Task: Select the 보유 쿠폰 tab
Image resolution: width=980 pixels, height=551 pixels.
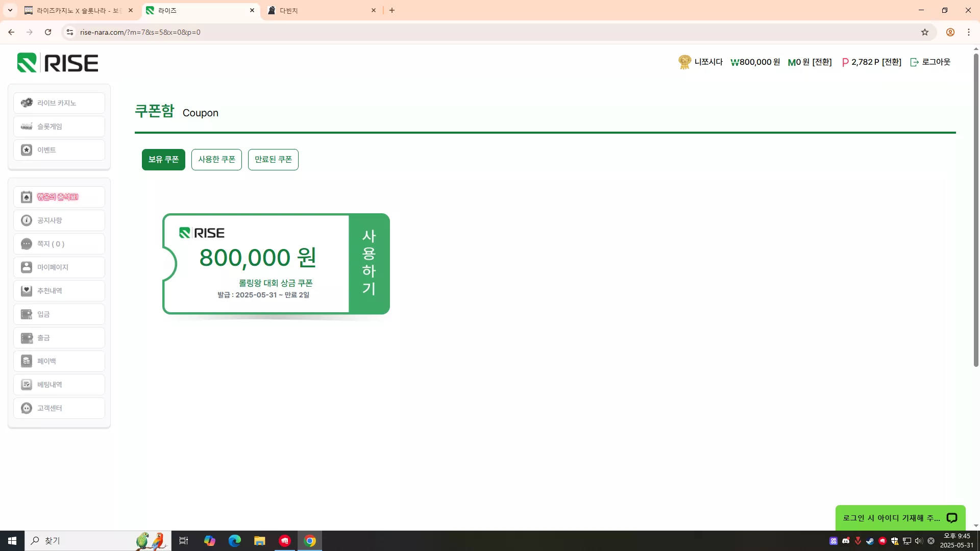Action: [x=163, y=160]
